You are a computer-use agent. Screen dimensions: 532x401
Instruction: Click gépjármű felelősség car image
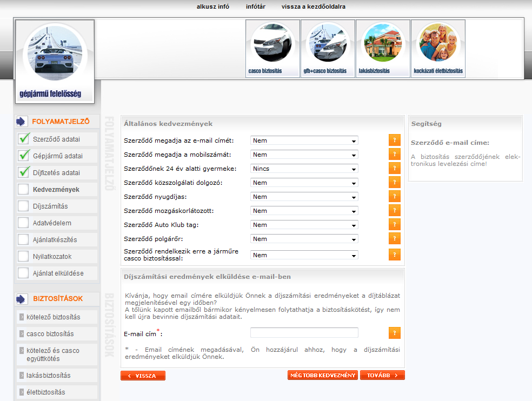pyautogui.click(x=55, y=62)
